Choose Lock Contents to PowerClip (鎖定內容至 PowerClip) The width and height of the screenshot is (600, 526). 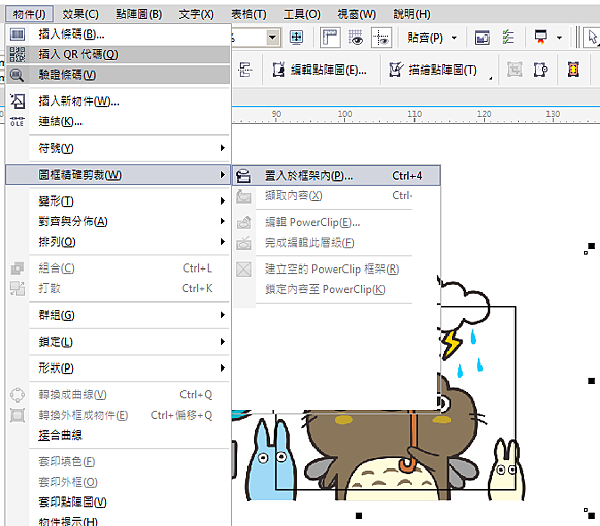pos(325,290)
